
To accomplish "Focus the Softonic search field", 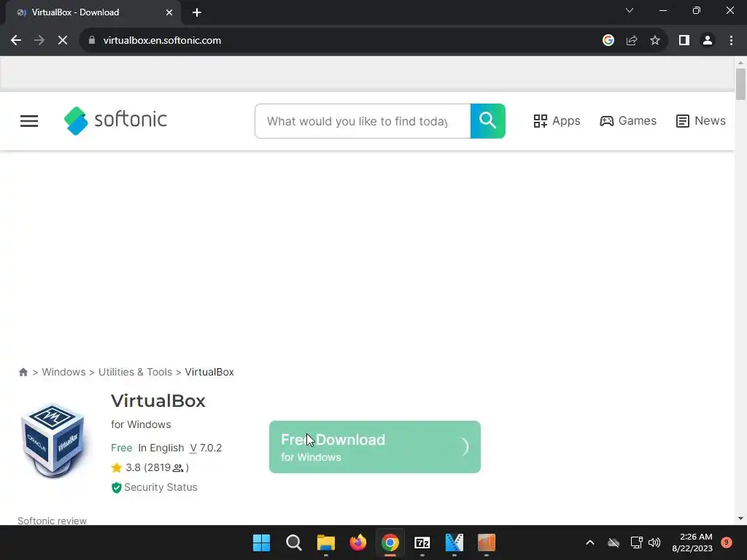I will (x=363, y=121).
